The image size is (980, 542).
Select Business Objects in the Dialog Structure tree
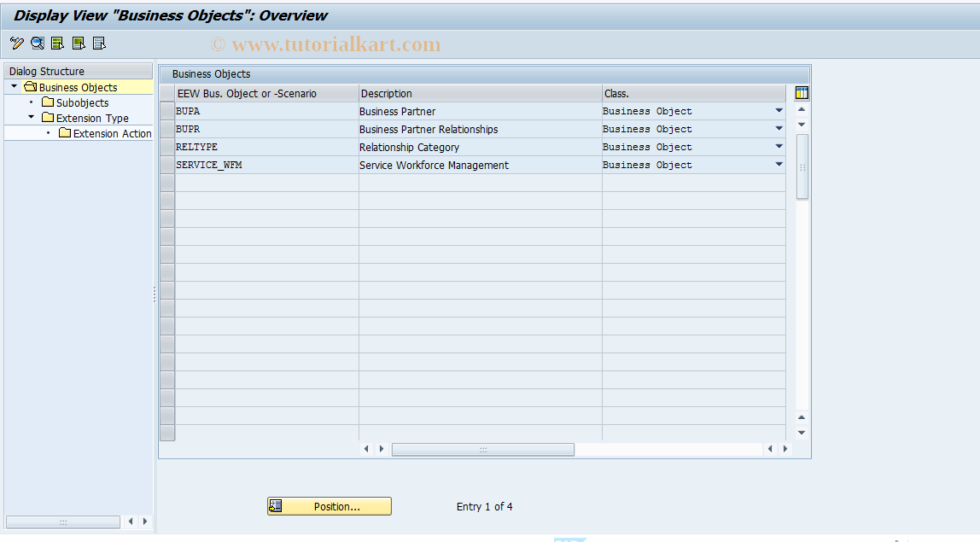click(x=79, y=88)
